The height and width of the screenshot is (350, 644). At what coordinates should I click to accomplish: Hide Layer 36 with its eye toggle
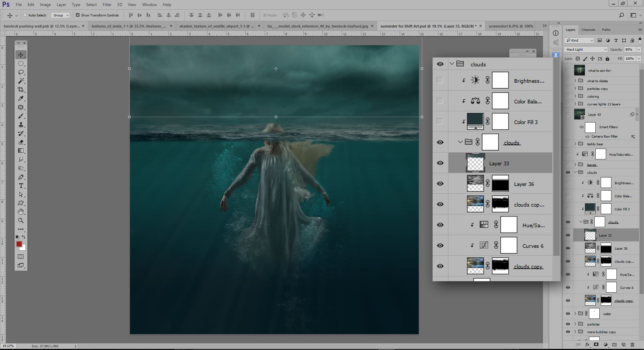440,184
